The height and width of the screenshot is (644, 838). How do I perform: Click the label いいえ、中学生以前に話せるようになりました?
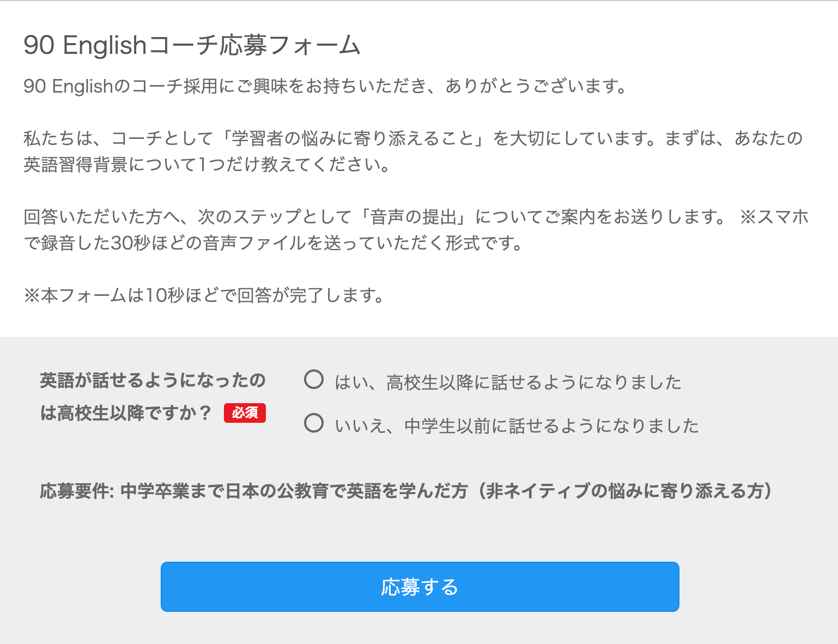(x=517, y=426)
